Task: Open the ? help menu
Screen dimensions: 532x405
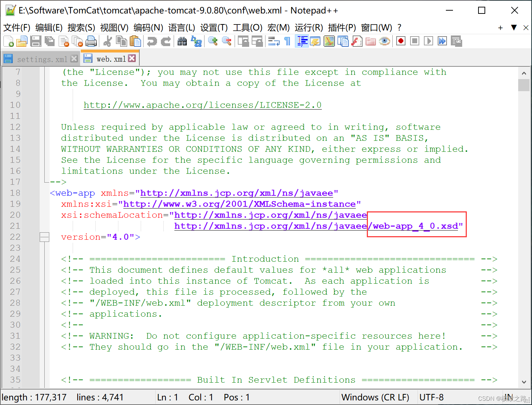Action: [399, 28]
